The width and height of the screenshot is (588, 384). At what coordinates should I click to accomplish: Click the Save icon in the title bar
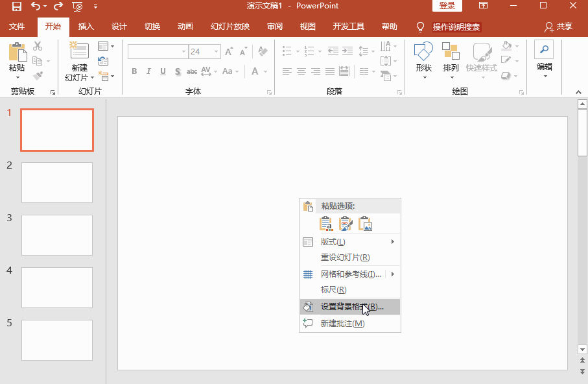pyautogui.click(x=17, y=6)
